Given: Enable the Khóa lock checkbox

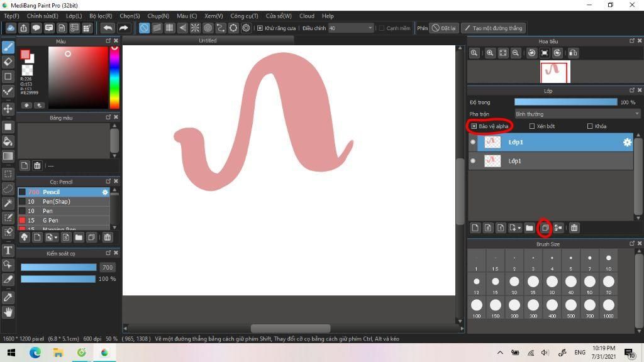Looking at the screenshot, I should pos(590,126).
